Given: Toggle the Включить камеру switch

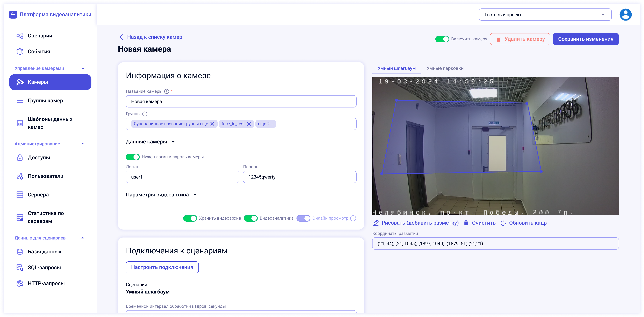Looking at the screenshot, I should [x=442, y=39].
